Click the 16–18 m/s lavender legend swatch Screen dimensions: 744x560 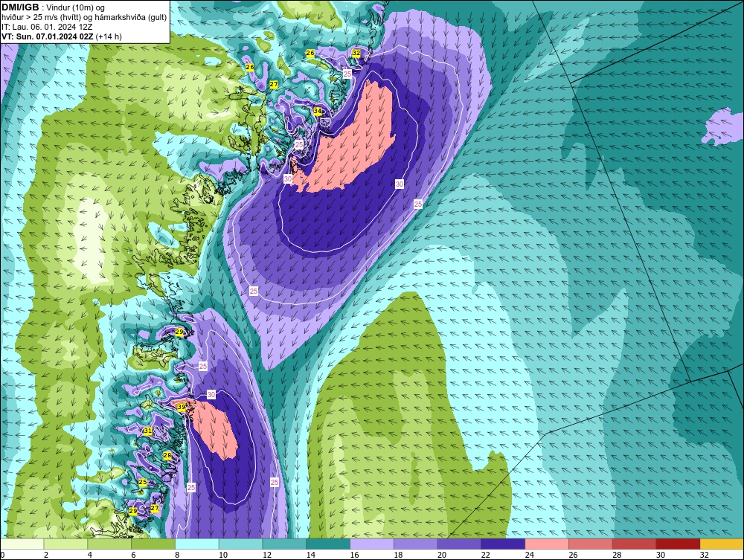(372, 544)
